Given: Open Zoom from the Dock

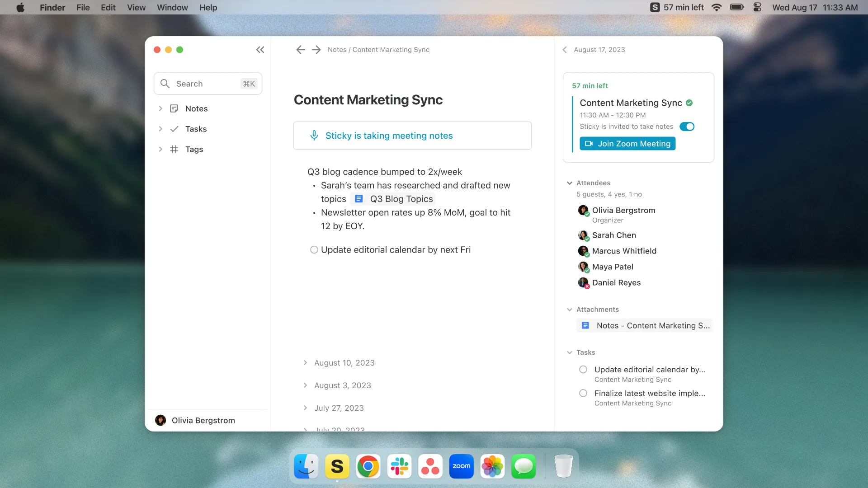Looking at the screenshot, I should [x=462, y=466].
